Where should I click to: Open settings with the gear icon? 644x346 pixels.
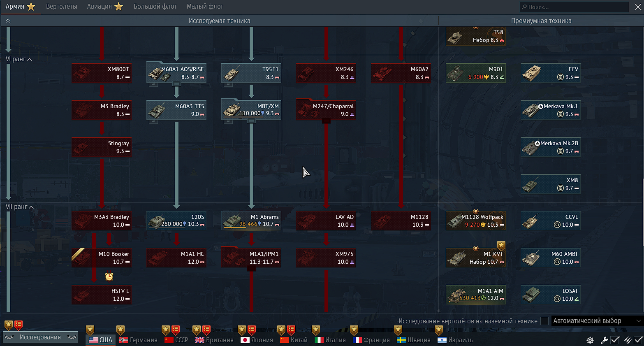click(x=590, y=340)
